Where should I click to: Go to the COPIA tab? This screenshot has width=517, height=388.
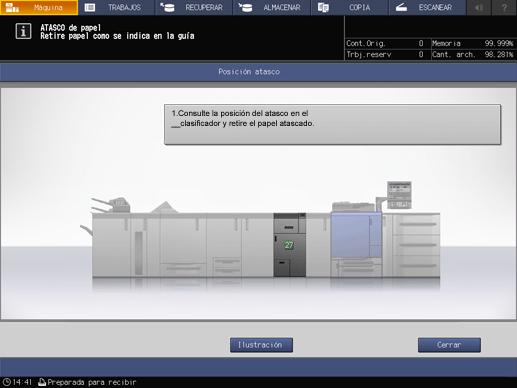click(350, 7)
